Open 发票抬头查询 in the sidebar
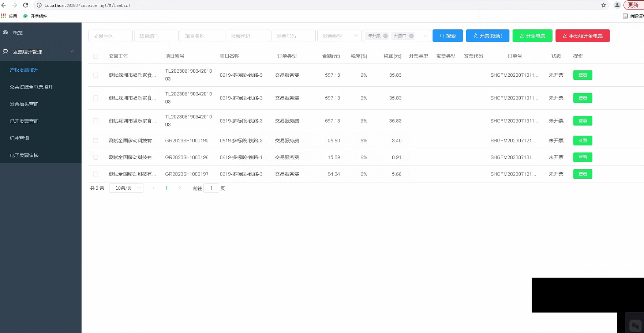This screenshot has width=644, height=333. point(24,104)
